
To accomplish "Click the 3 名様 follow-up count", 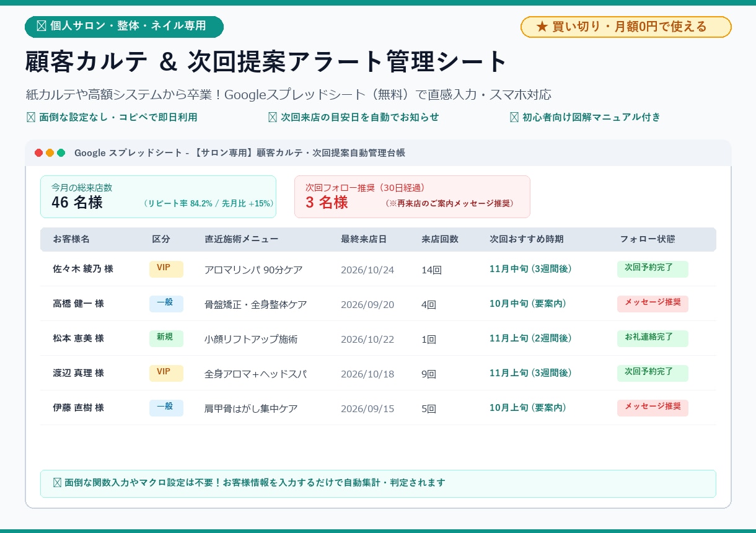I will coord(327,203).
